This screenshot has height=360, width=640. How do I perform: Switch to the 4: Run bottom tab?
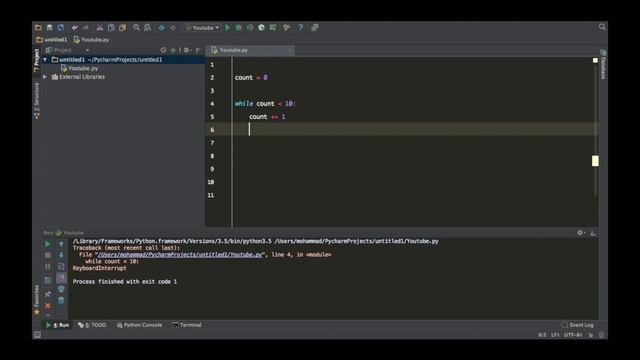[57, 325]
